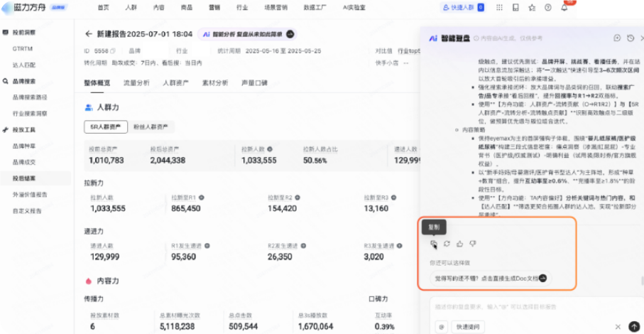644x334 pixels.
Task: Open the apps grid icon in header
Action: pyautogui.click(x=499, y=7)
